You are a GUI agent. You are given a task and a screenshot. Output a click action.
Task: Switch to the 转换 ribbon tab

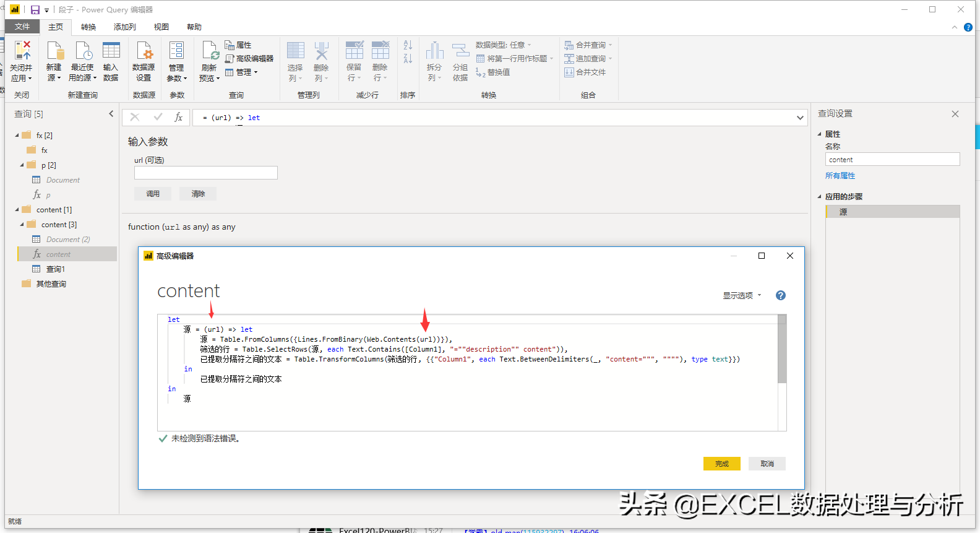(x=88, y=27)
